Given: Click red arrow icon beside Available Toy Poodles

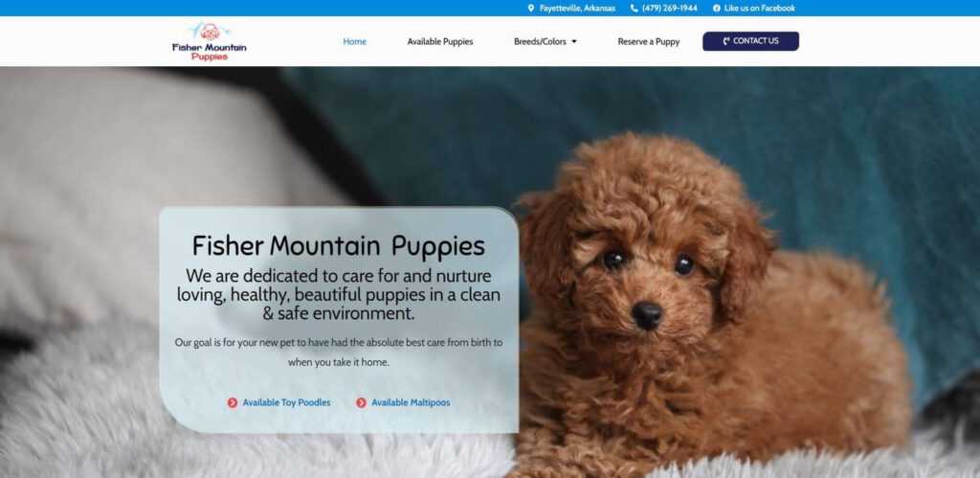Looking at the screenshot, I should (233, 403).
